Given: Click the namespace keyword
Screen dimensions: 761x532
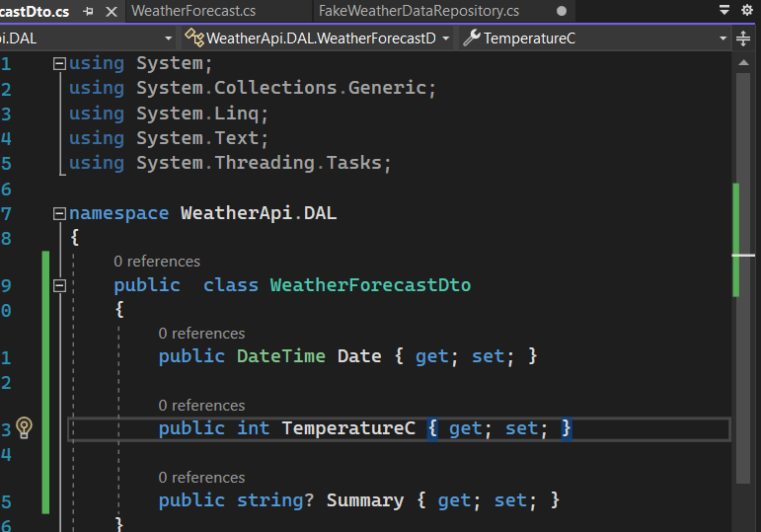Looking at the screenshot, I should 118,213.
